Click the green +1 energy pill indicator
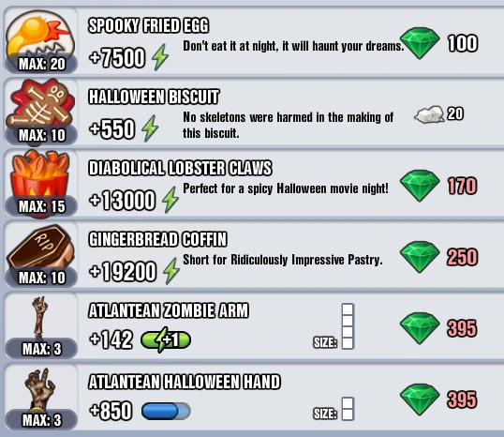Viewport: 504px width, 437px height. 166,339
